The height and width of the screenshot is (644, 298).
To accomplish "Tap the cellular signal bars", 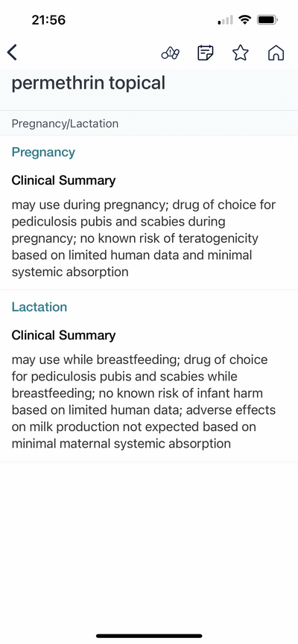I will coord(225,19).
